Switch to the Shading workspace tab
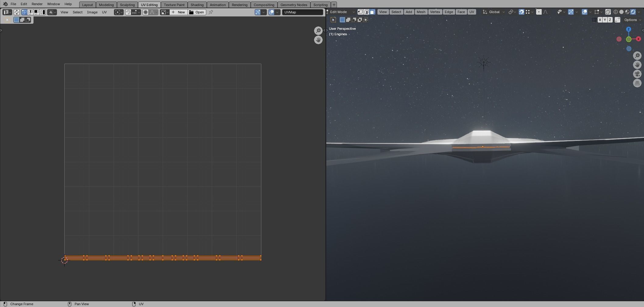Screen dimensions: 644x307 (x=197, y=5)
